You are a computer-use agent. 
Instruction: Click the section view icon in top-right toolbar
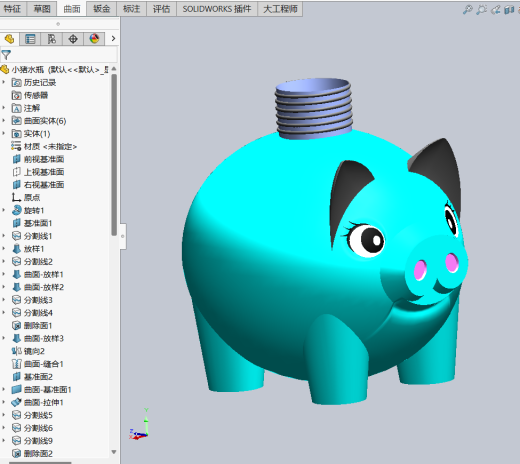pyautogui.click(x=509, y=10)
